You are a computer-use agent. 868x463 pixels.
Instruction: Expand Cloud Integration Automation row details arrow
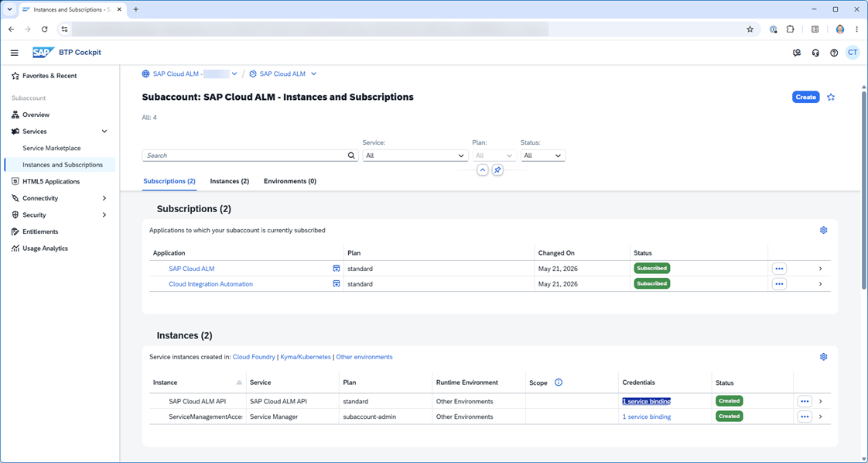(820, 283)
